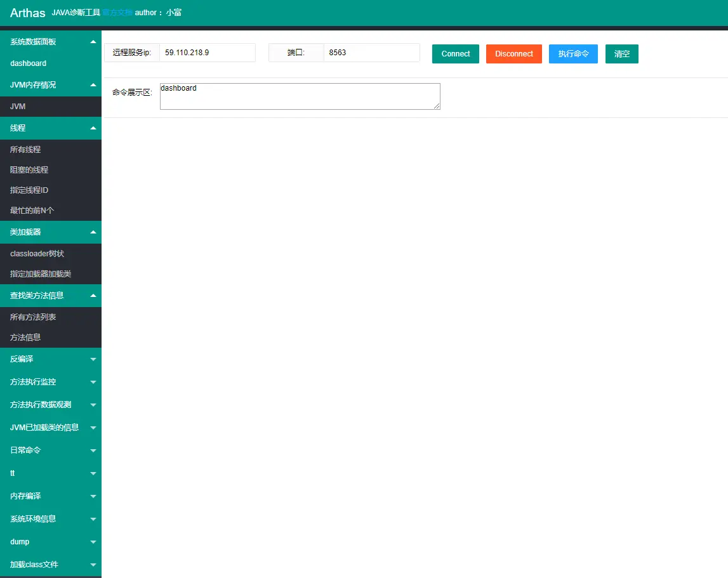Expand the dump menu section
This screenshot has height=578, width=728.
[x=51, y=541]
